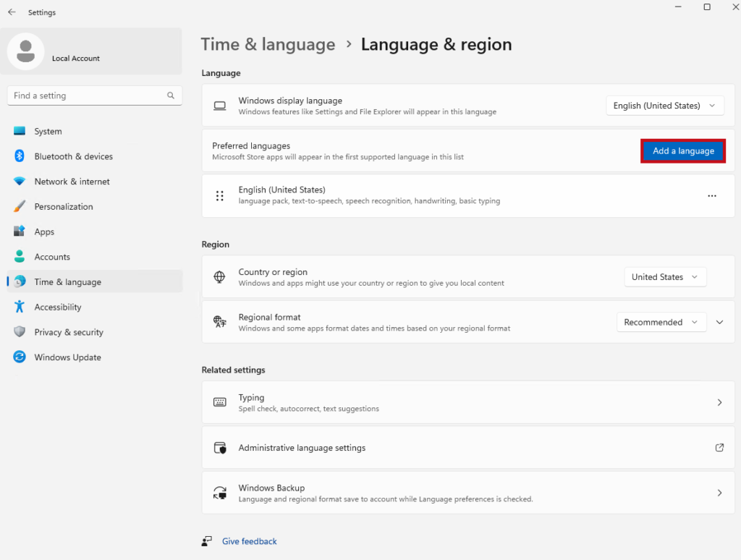Open the Give feedback link
The height and width of the screenshot is (560, 741).
click(249, 541)
